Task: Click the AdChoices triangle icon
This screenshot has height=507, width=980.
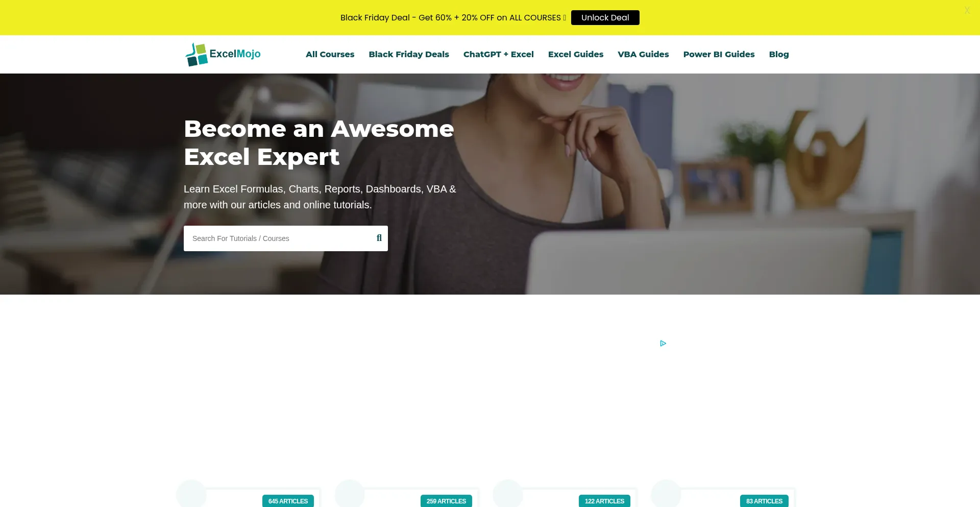Action: (663, 343)
